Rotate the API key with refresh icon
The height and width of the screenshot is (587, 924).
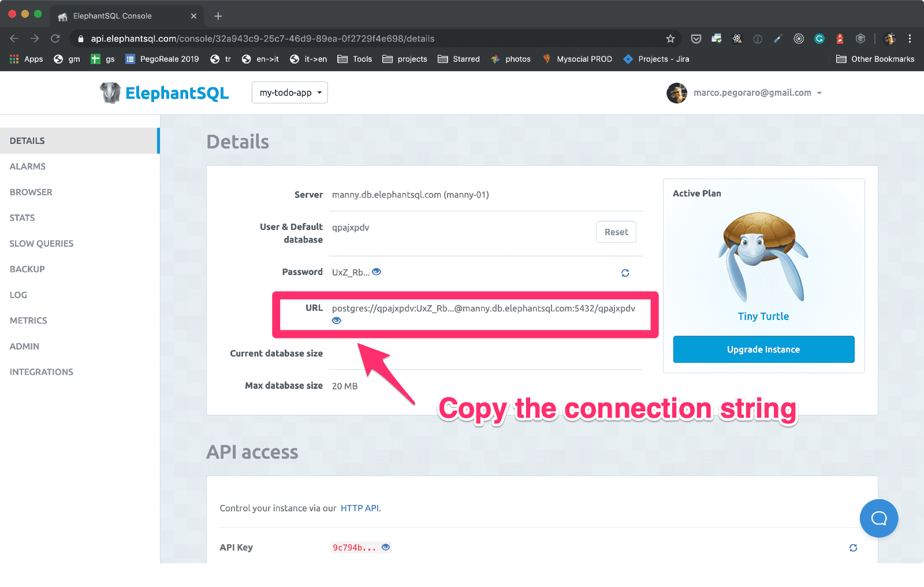point(853,548)
